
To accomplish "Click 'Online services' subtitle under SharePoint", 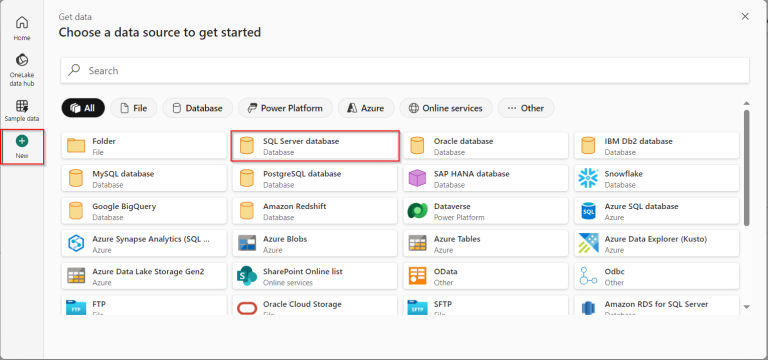I will [x=288, y=283].
